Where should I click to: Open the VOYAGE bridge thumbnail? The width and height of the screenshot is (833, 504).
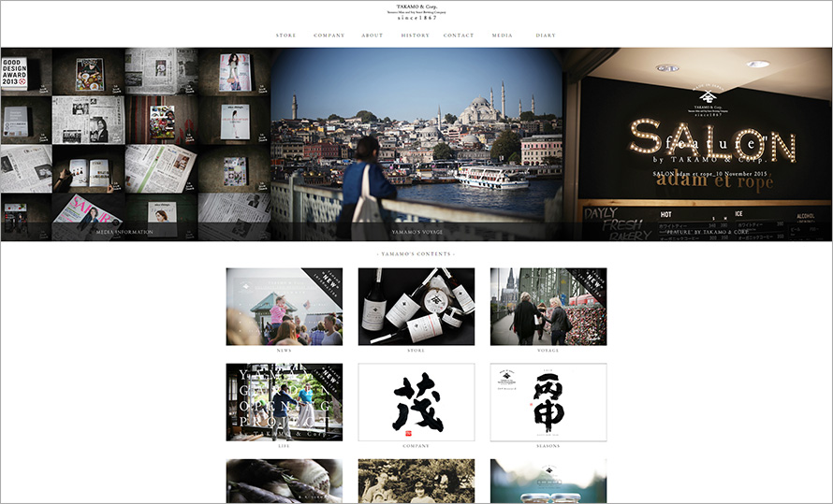(x=548, y=307)
